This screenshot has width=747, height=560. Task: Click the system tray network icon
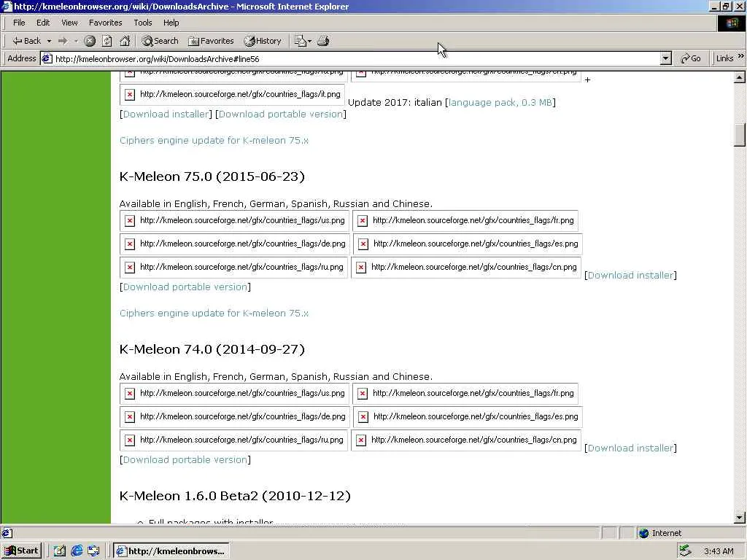pyautogui.click(x=685, y=551)
